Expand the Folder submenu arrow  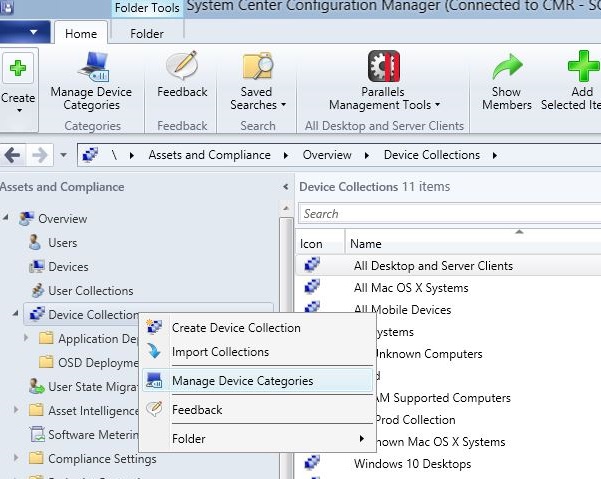click(361, 439)
